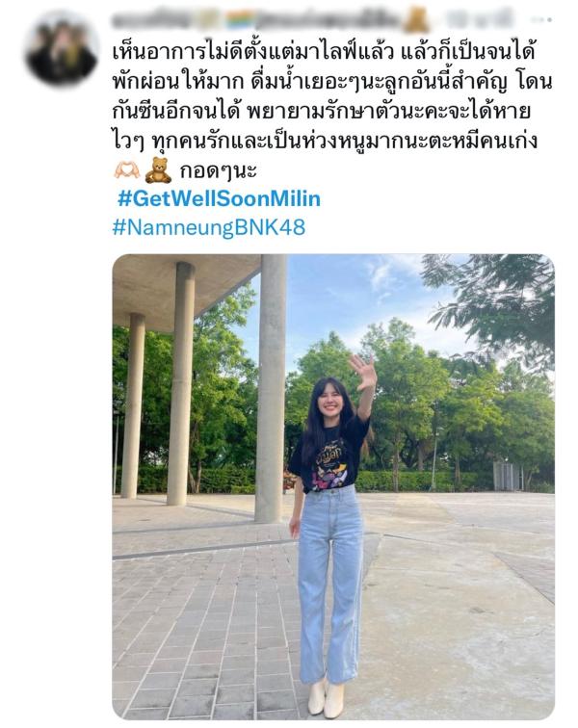578x728 pixels.
Task: Click the tall concrete pillar nearest girl
Action: tap(270, 388)
